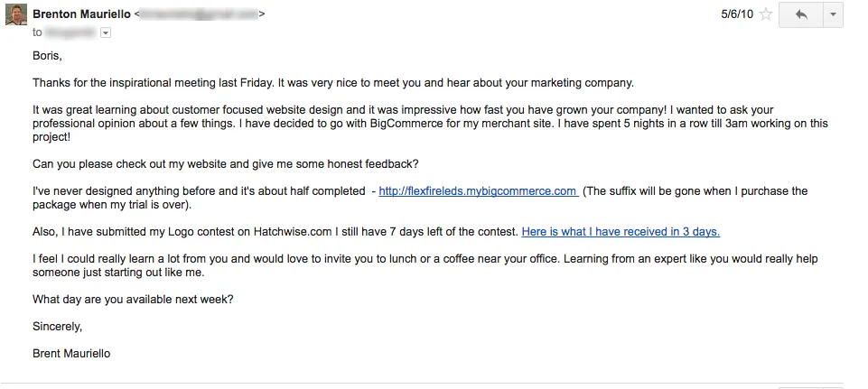The image size is (868, 389).
Task: Click the 5/6/10 message date
Action: 737,14
